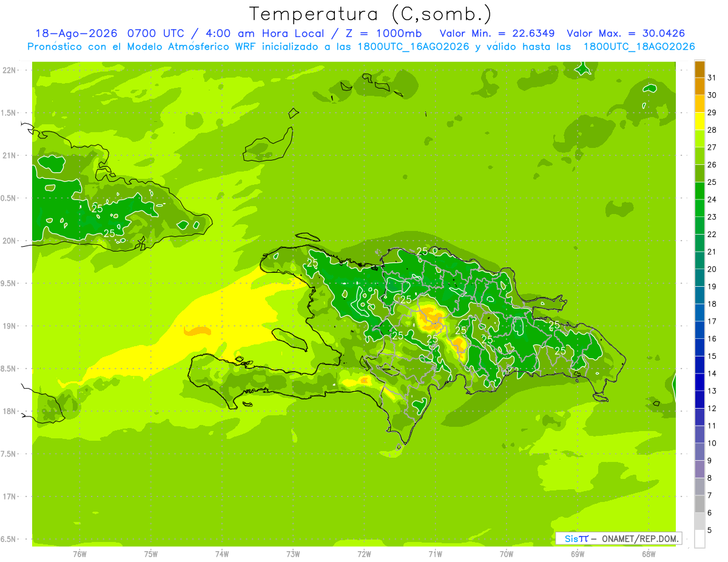Click the "7.5N" latitude label
The image size is (728, 562).
click(x=9, y=454)
